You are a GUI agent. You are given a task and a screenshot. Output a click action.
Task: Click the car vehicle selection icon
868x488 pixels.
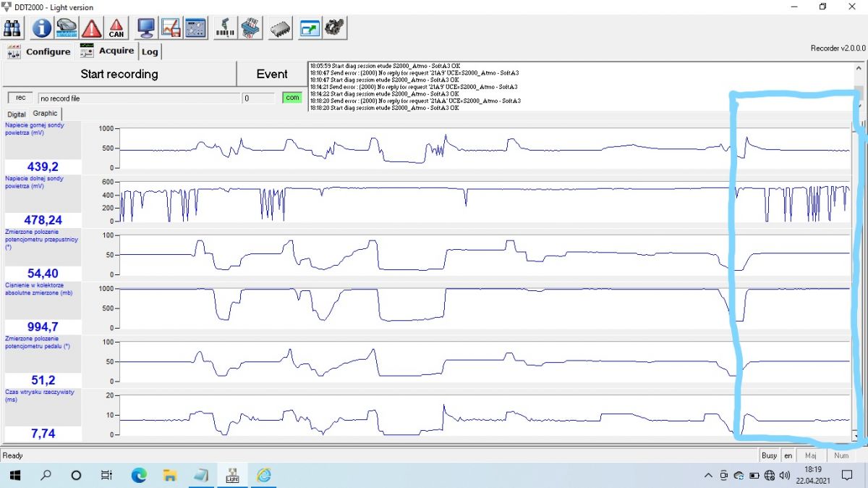tap(67, 28)
